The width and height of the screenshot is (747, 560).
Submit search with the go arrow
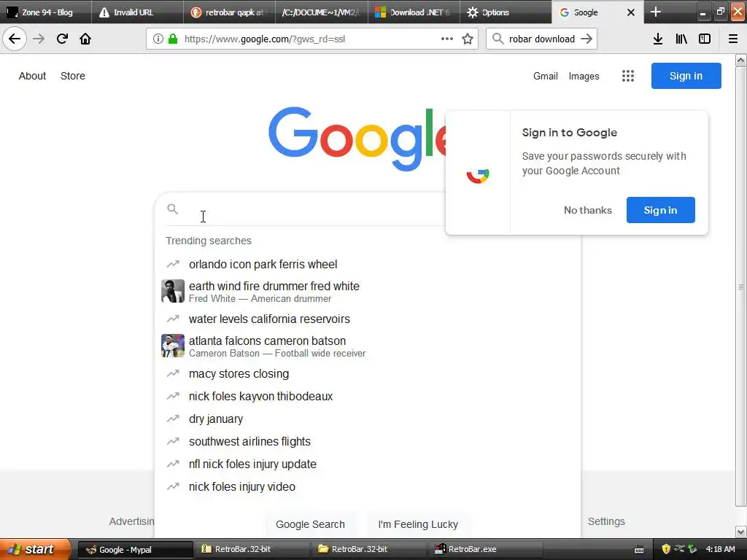pos(587,39)
